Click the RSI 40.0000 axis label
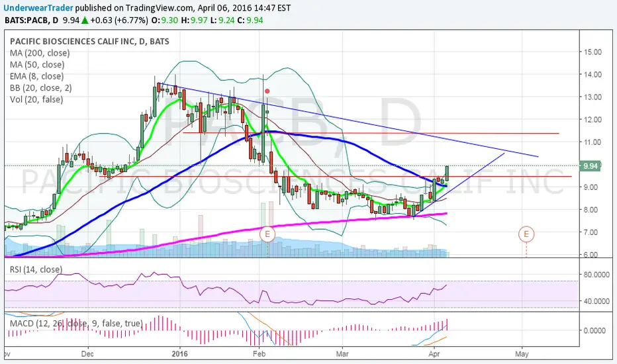The image size is (617, 364). click(596, 301)
